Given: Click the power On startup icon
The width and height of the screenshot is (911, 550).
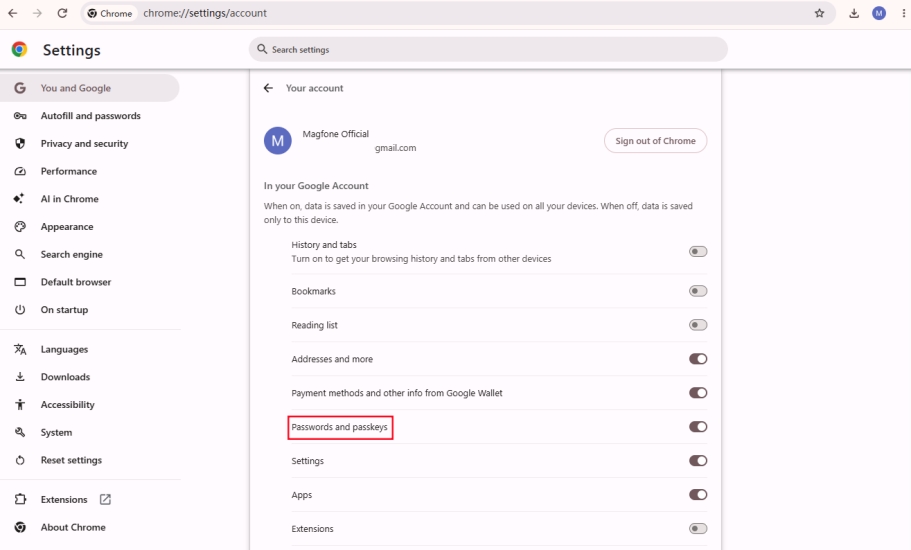Looking at the screenshot, I should coord(20,310).
